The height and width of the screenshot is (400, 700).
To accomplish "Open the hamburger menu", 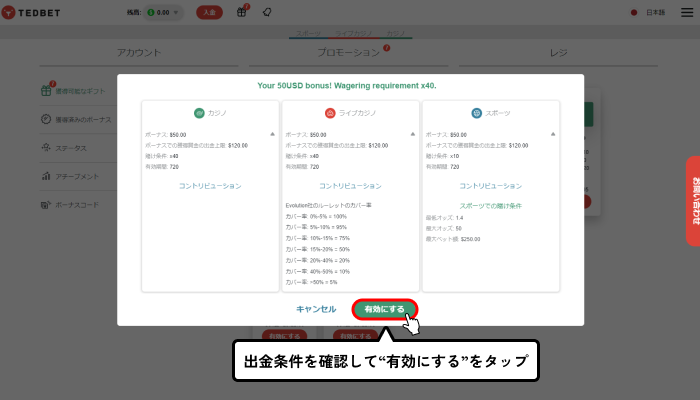I will (x=687, y=12).
